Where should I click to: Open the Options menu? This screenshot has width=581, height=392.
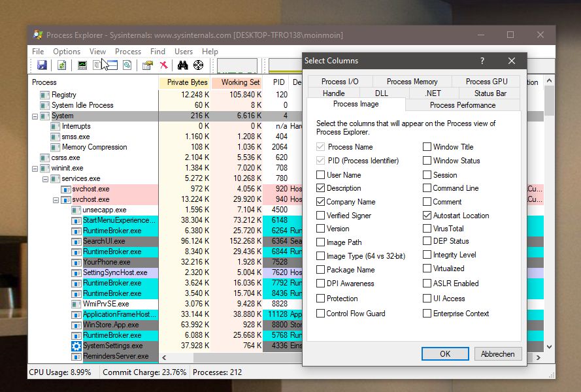pos(66,52)
